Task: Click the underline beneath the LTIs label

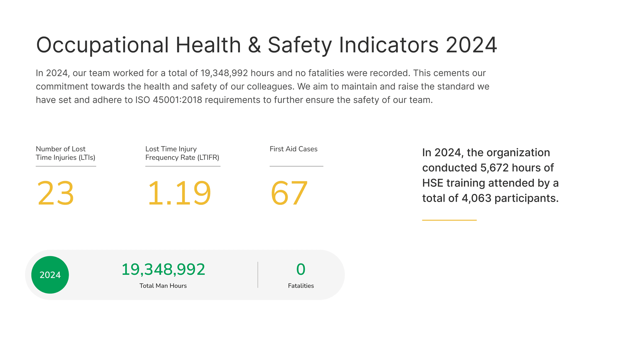Action: [66, 166]
